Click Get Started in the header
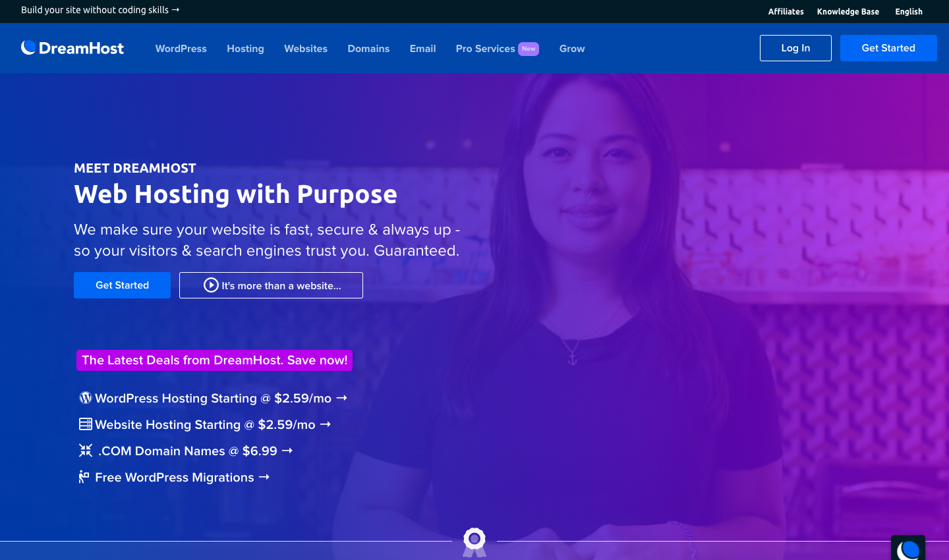 888,48
